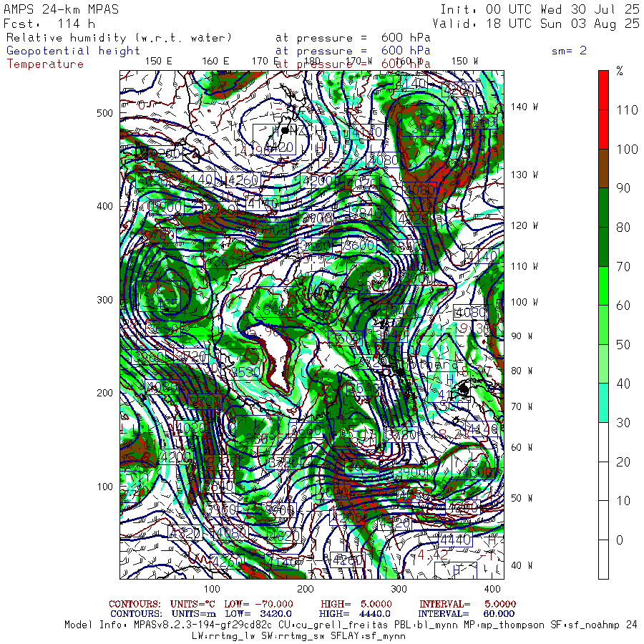Click the colorbar label '30'
Image resolution: width=644 pixels, height=644 pixels.
pyautogui.click(x=623, y=423)
